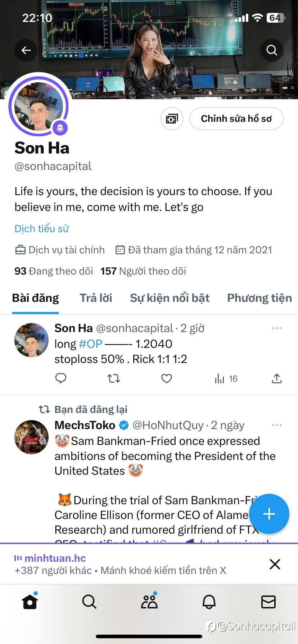
Task: Open the monetization cash icon button
Action: pyautogui.click(x=172, y=119)
